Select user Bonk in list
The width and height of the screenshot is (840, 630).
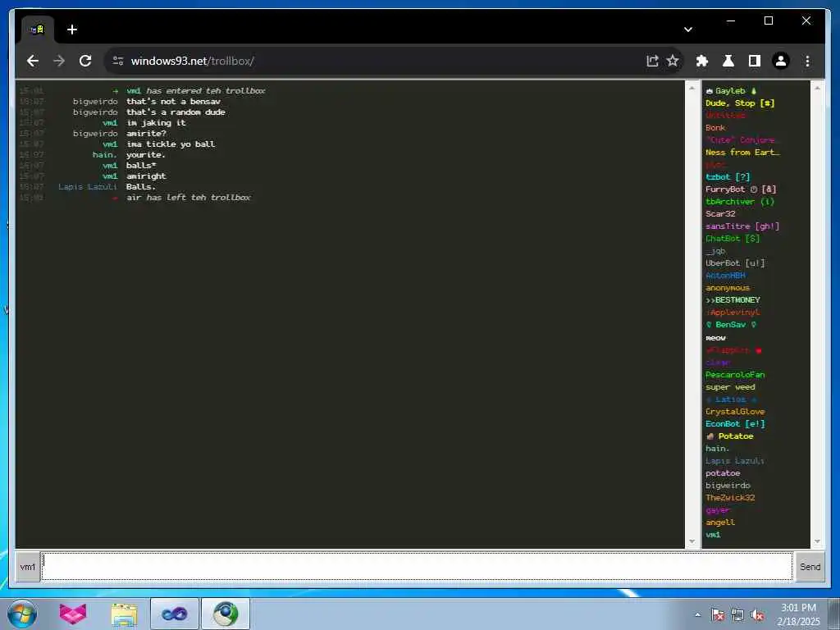pos(715,128)
